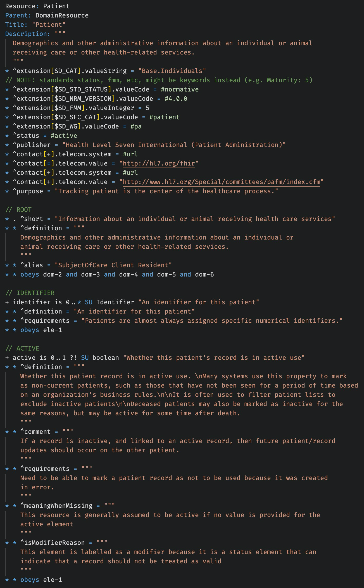This screenshot has width=364, height=588.
Task: Click the Parent keyword
Action: pyautogui.click(x=16, y=15)
